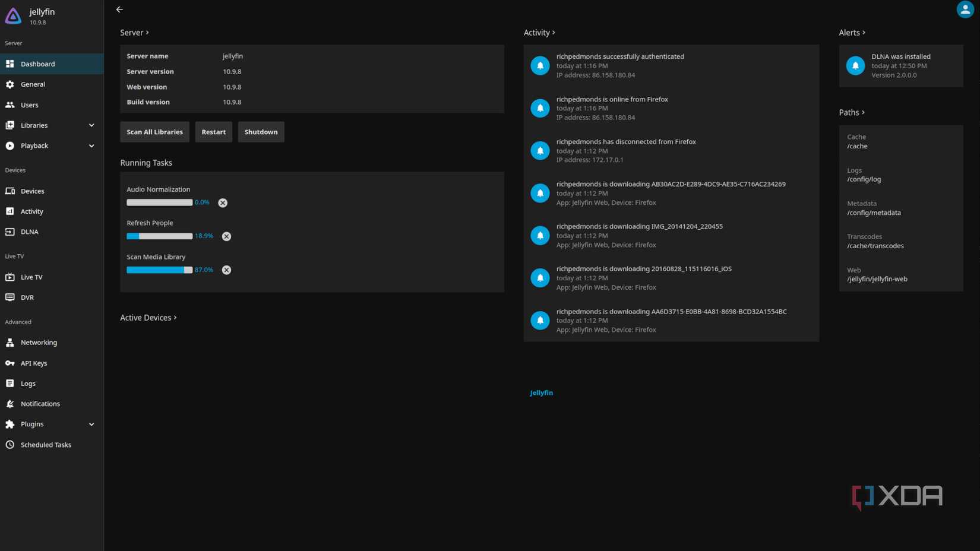Click bell icon for disconnected from Firefox entry
This screenshot has width=980, height=551.
(540, 150)
